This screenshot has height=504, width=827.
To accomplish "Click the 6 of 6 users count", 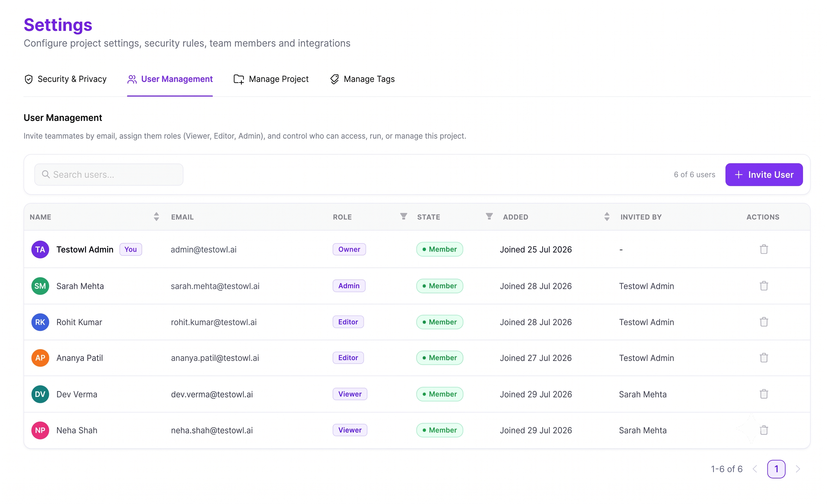I will click(x=694, y=175).
